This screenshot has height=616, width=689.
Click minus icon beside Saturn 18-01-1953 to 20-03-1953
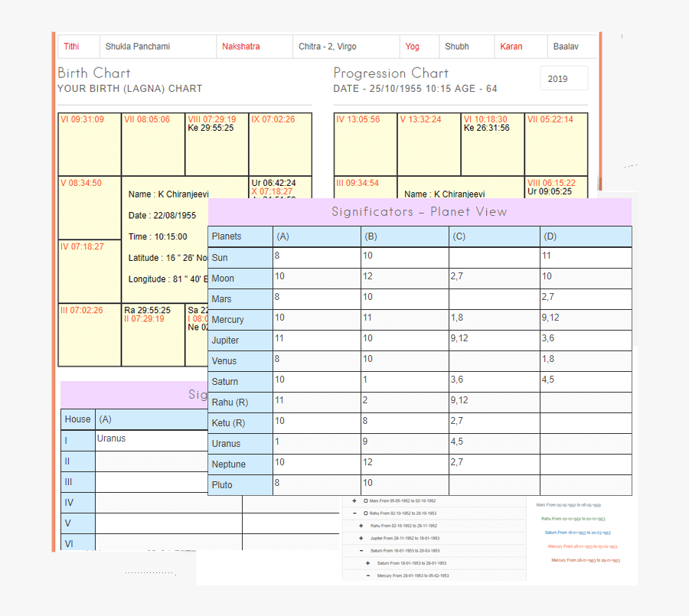361,550
